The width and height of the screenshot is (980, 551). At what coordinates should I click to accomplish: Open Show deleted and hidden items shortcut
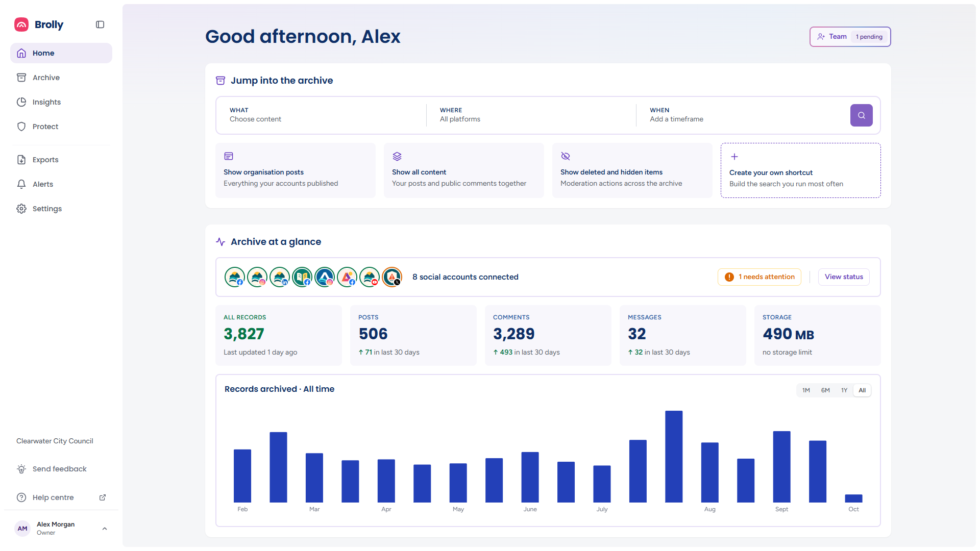(x=632, y=170)
